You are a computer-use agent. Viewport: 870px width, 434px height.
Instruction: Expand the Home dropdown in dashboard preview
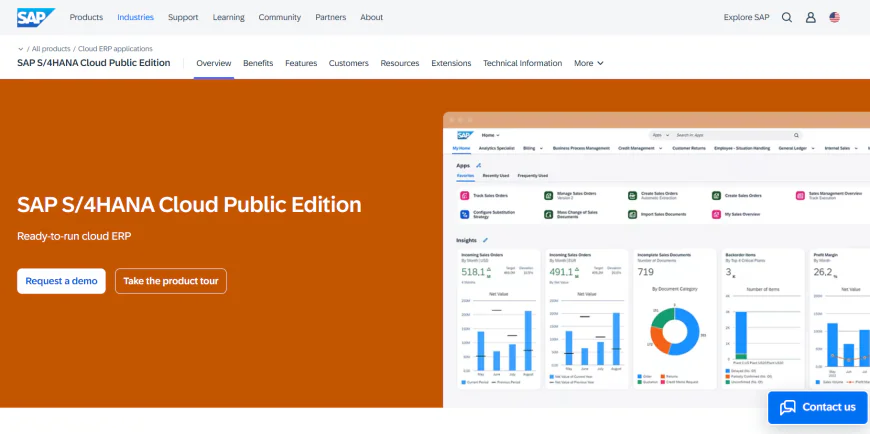pos(490,135)
